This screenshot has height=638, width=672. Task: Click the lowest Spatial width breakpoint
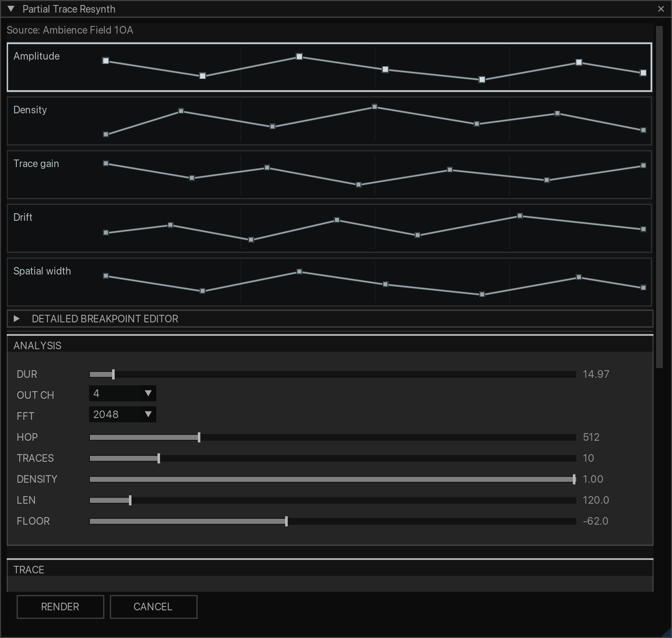[482, 295]
